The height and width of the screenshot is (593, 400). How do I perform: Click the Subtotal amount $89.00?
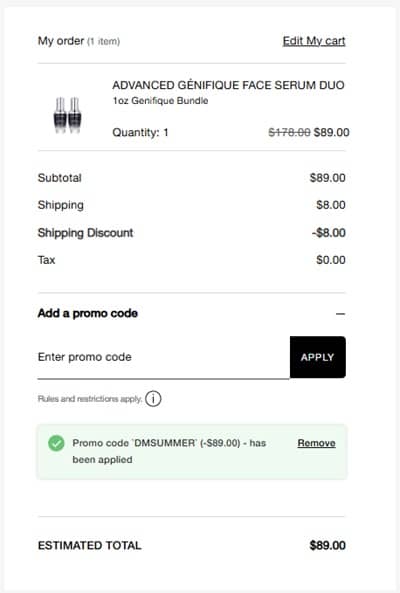click(x=327, y=178)
